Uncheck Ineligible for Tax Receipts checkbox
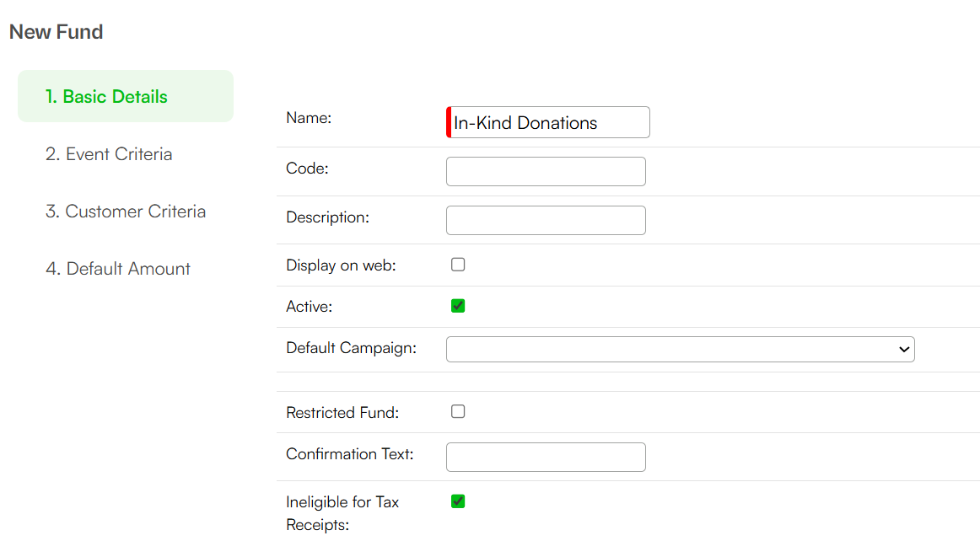 tap(458, 501)
